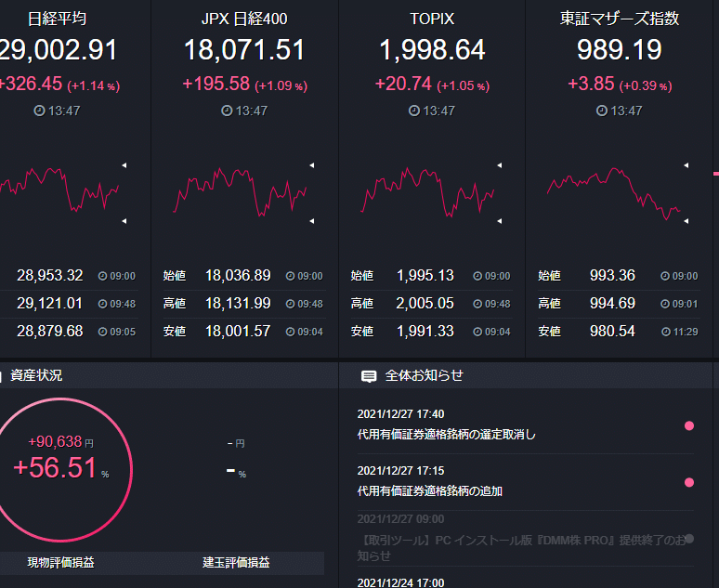
Task: Click the TOPIX 安値 1,991.33 value
Action: click(x=425, y=332)
